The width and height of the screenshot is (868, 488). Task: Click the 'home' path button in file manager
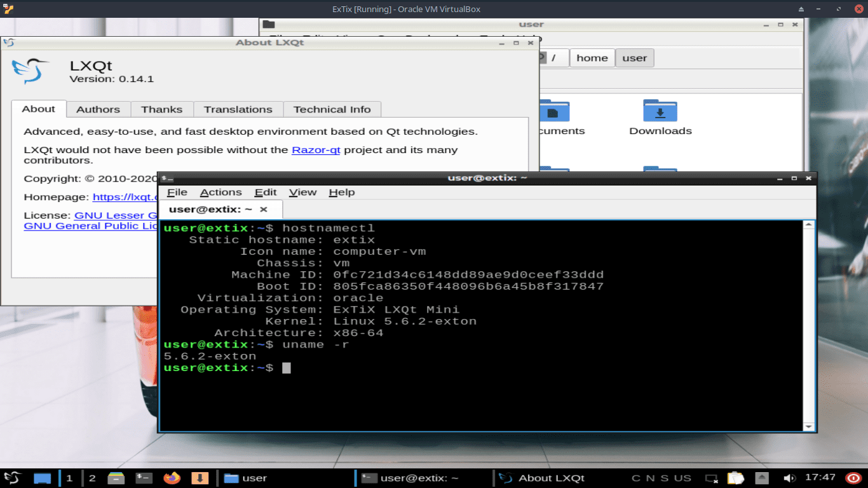click(x=592, y=58)
